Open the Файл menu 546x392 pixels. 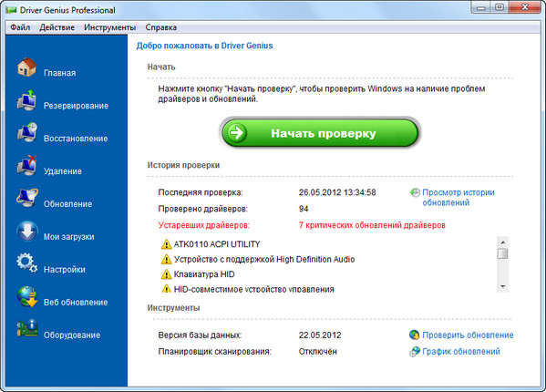(20, 27)
